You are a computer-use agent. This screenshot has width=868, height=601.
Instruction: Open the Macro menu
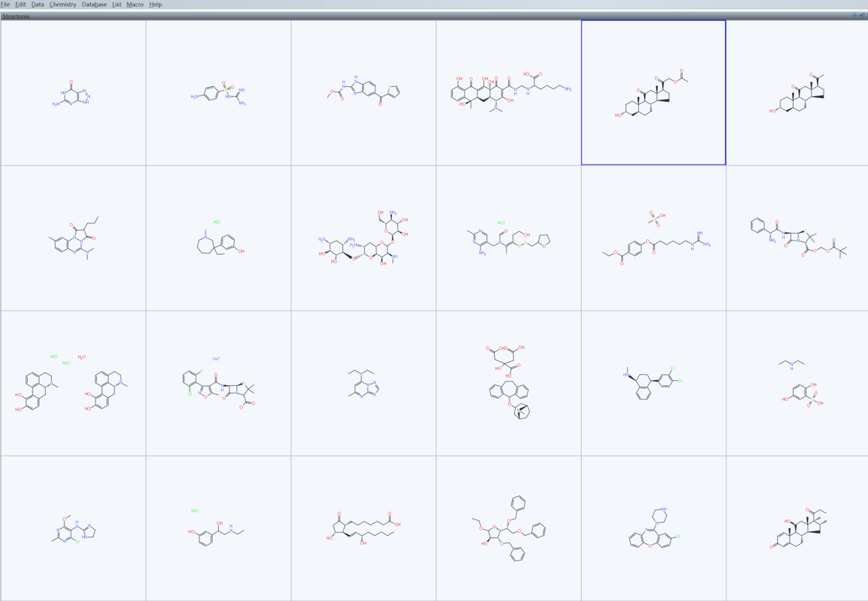[x=135, y=4]
